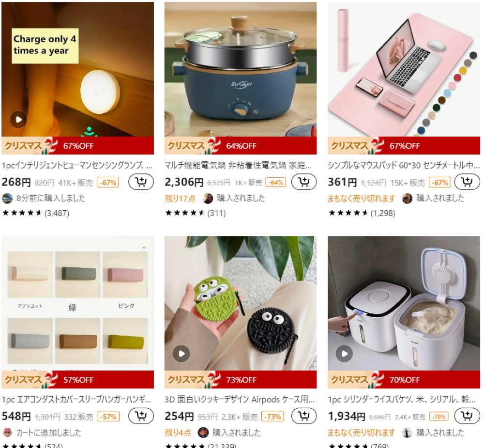Open the マルチ機能電気鍋 product title link
Image resolution: width=484 pixels, height=448 pixels.
[238, 165]
